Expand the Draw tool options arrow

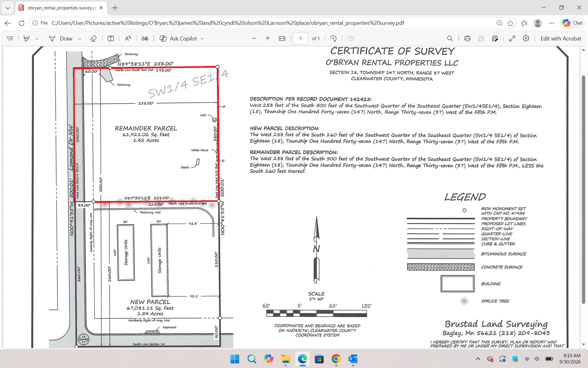pyautogui.click(x=80, y=39)
